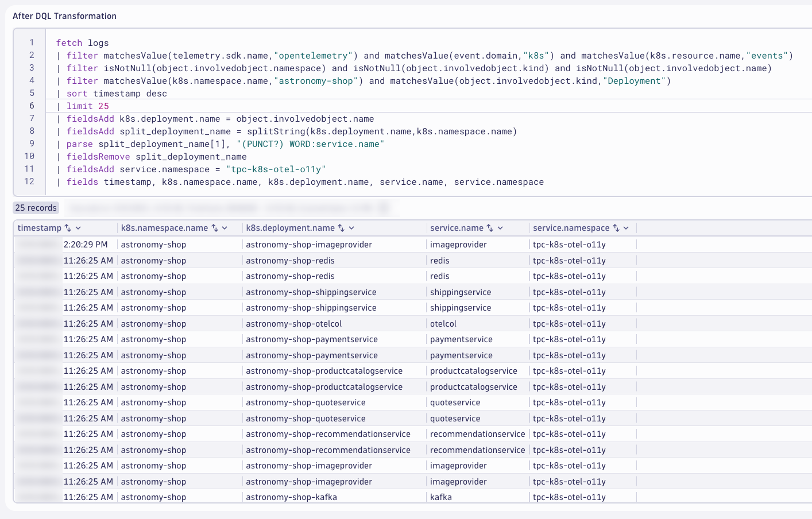Click the 2:20:29 PM timestamp cell
Viewport: 812px width, 519px height.
[x=86, y=245]
